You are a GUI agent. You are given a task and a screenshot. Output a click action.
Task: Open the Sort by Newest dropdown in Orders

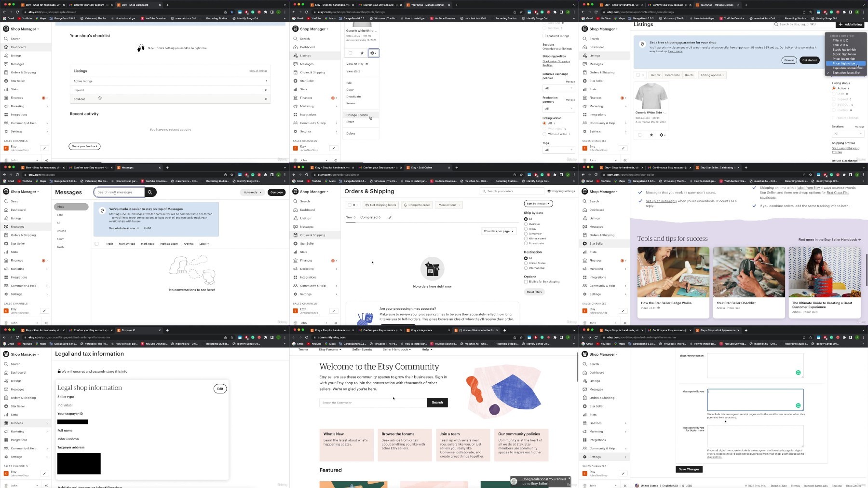coord(538,204)
